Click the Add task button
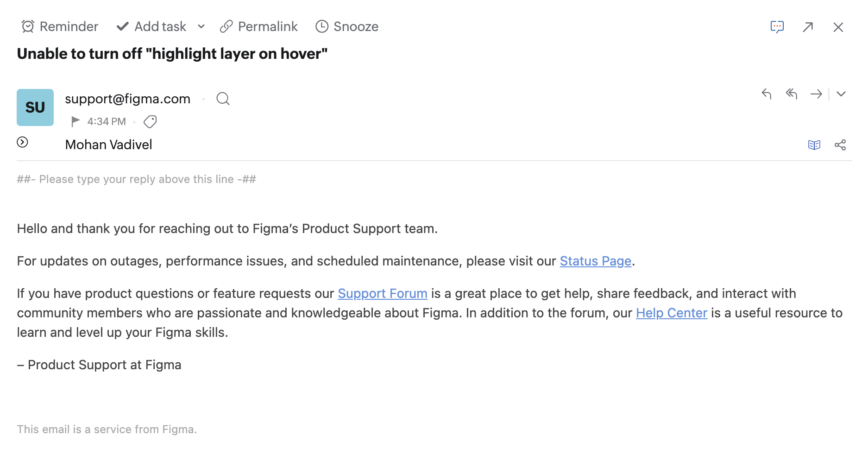 coord(151,26)
